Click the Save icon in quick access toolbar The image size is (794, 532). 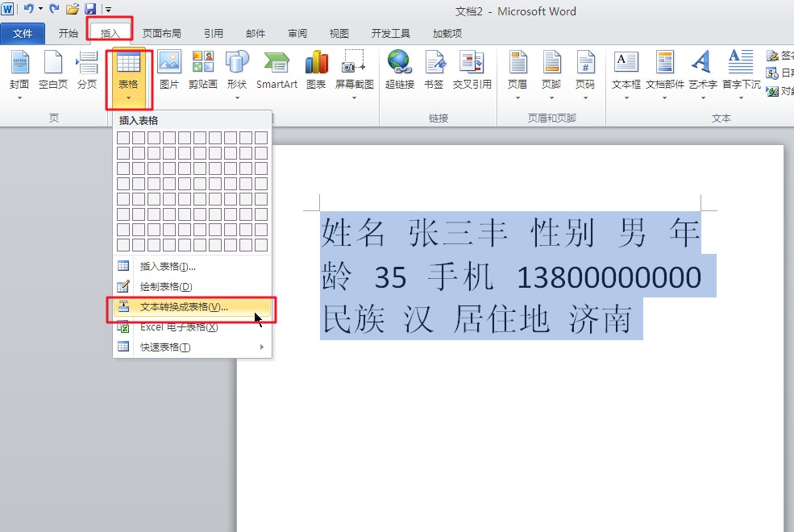90,10
